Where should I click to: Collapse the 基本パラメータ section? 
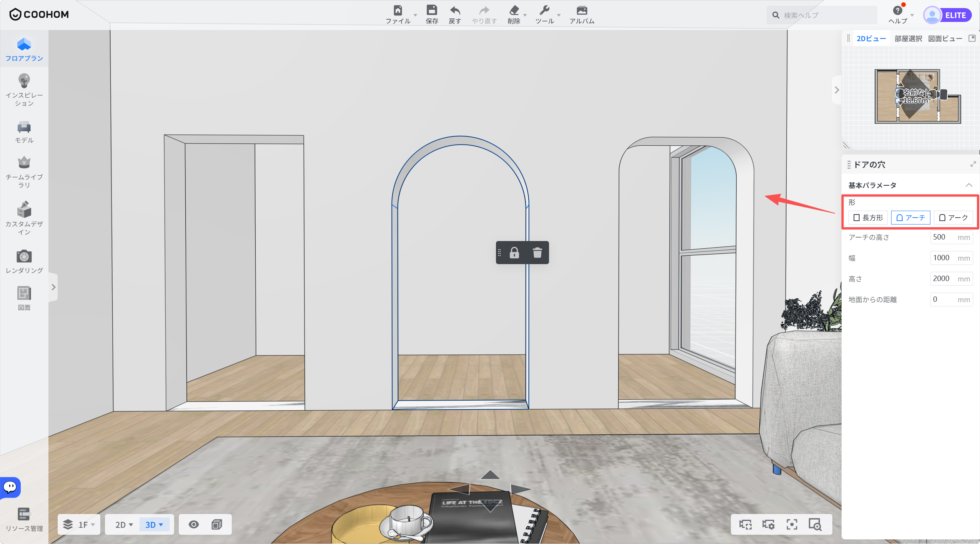click(x=969, y=185)
